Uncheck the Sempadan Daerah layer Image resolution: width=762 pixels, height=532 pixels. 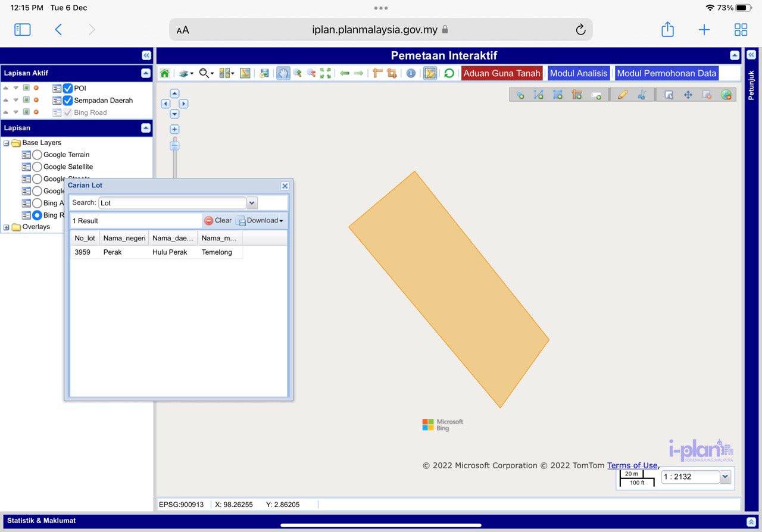(x=68, y=101)
